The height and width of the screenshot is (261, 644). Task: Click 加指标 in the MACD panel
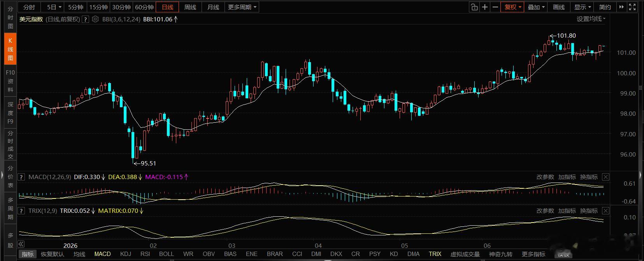[x=567, y=177]
